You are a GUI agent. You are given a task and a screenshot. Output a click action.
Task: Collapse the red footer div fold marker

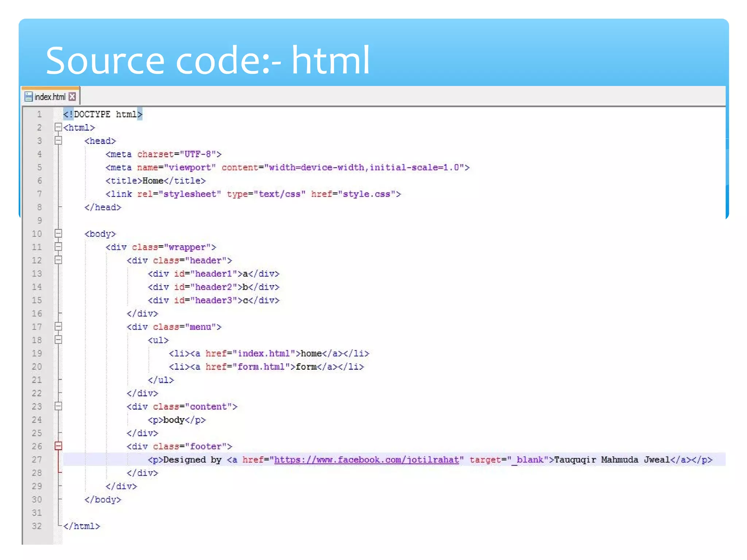coord(58,446)
